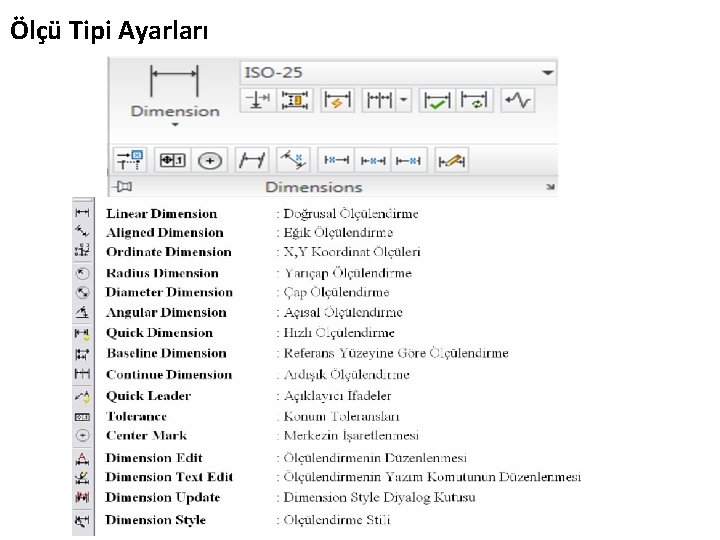Select the Aligned Dimension toolbar icon
This screenshot has height=540, width=720.
coord(82,231)
